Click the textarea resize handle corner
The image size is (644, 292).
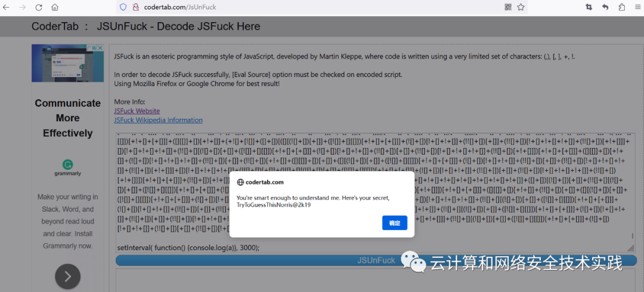[x=631, y=248]
